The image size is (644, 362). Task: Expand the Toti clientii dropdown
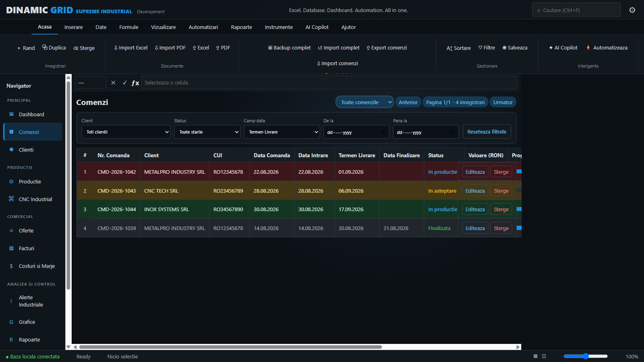(x=126, y=132)
